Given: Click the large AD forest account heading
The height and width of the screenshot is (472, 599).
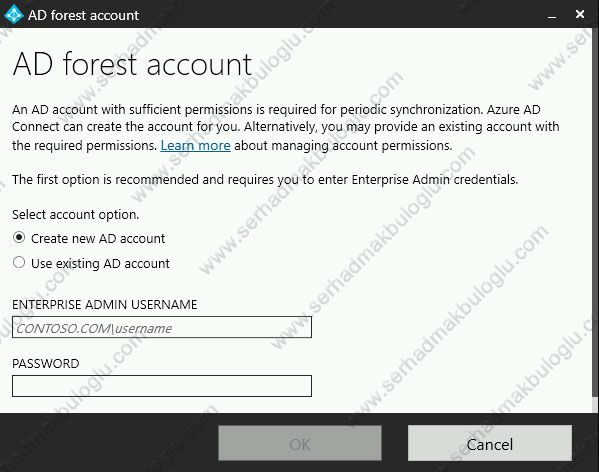Looking at the screenshot, I should click(x=132, y=64).
